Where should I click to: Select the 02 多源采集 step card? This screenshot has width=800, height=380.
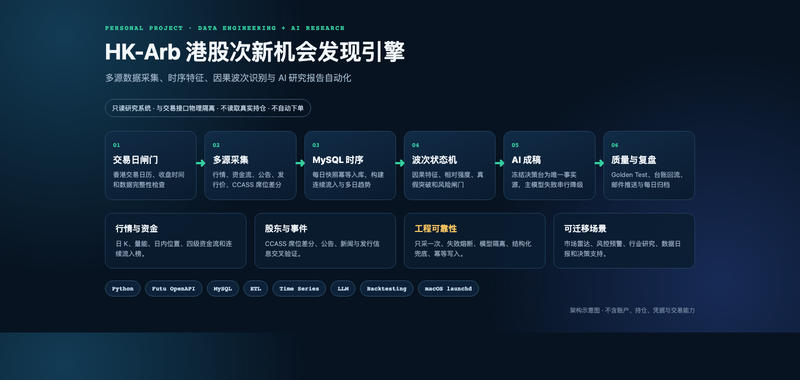pos(251,165)
